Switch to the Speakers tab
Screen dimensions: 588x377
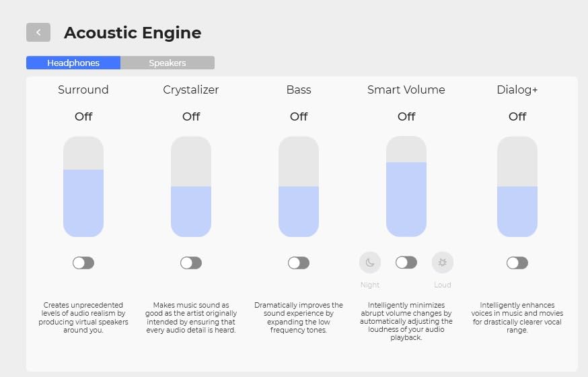click(168, 63)
